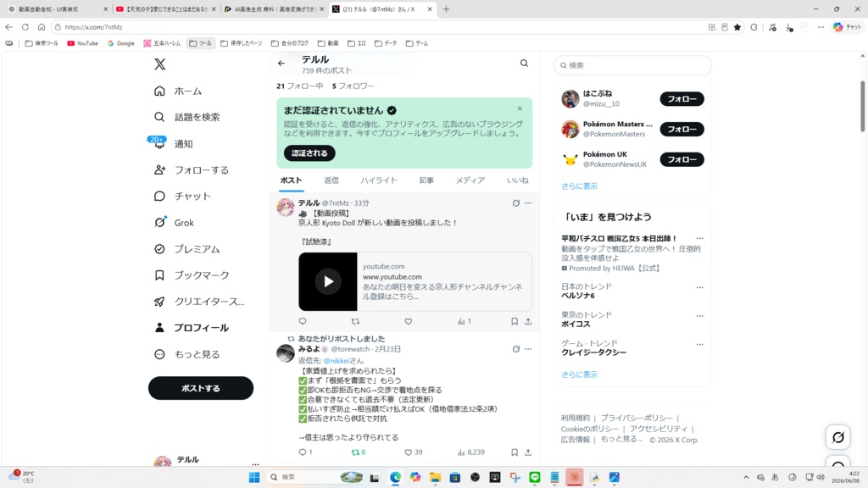
Task: Open the floating Grok button
Action: (x=837, y=438)
